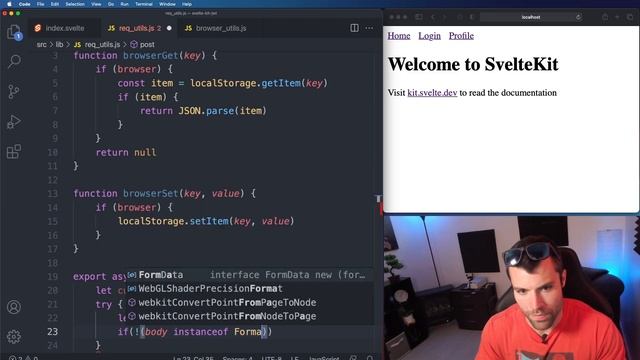Click the JS icon on browser_utils.js tab

coord(188,28)
